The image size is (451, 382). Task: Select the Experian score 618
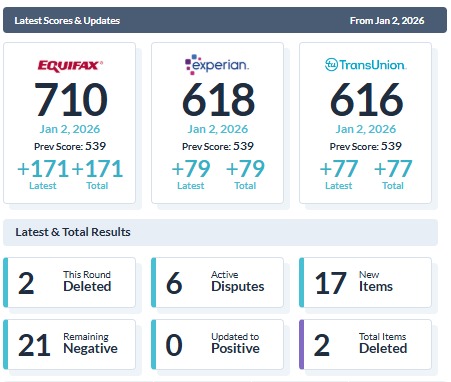point(218,100)
